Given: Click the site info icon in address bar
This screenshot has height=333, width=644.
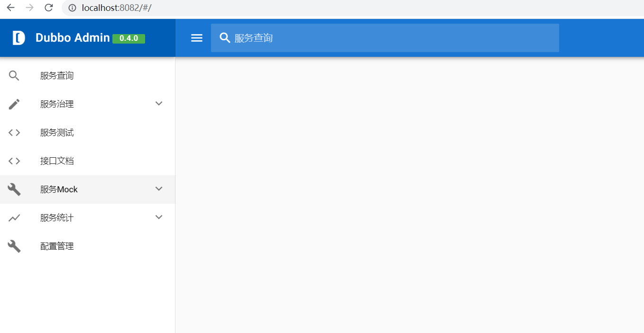Looking at the screenshot, I should (73, 8).
